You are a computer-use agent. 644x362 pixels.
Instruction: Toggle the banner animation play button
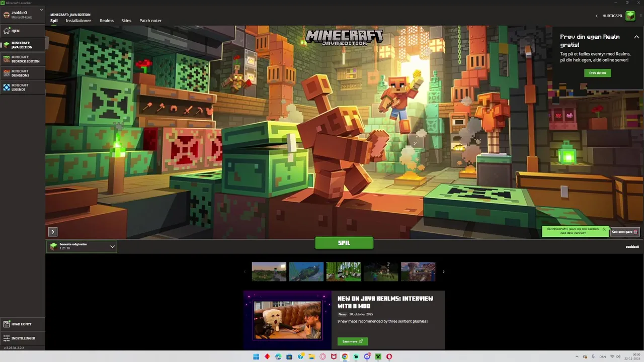[x=53, y=232]
